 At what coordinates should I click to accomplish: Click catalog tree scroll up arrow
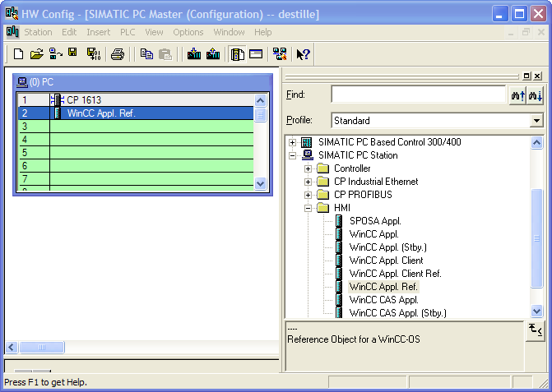[x=536, y=142]
